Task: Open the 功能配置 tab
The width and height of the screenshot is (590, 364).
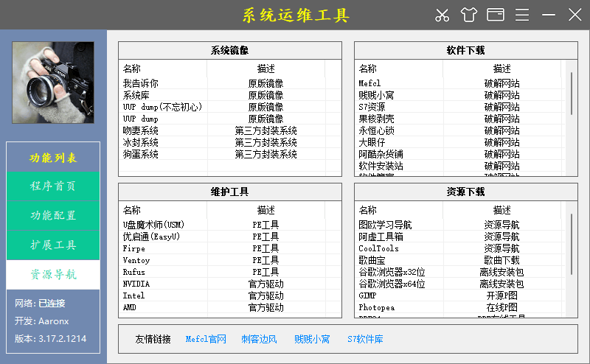Action: tap(53, 216)
